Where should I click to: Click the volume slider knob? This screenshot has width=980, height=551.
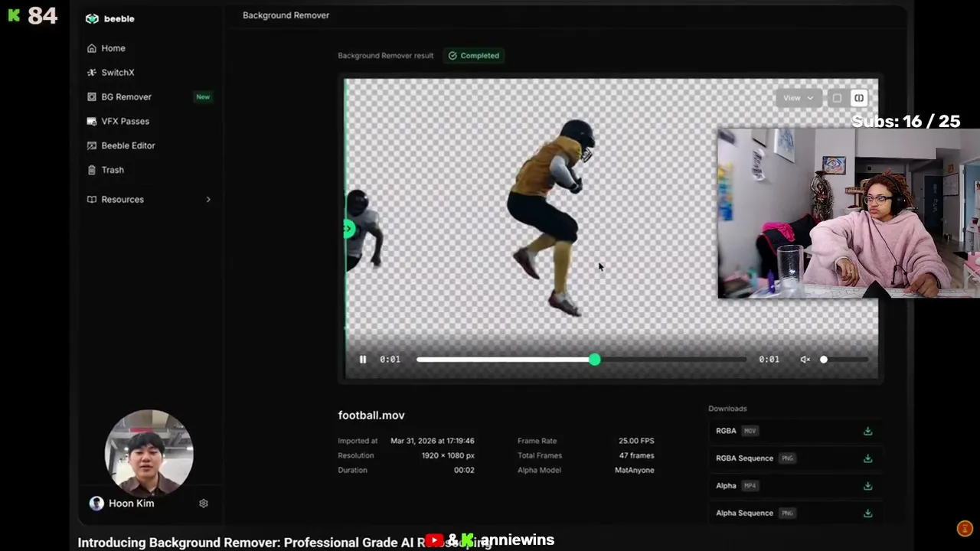coord(824,359)
